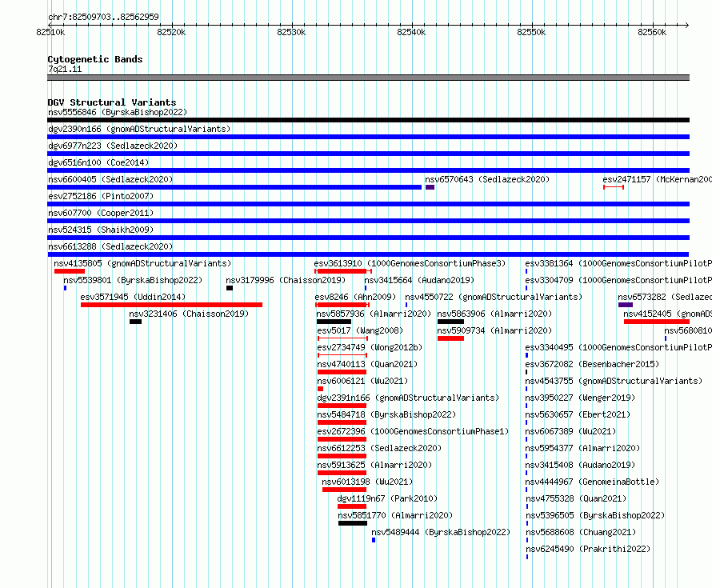Click esv3613910 (1000GenomesConsortiumPhase3) label
This screenshot has height=588, width=712.
click(x=410, y=263)
